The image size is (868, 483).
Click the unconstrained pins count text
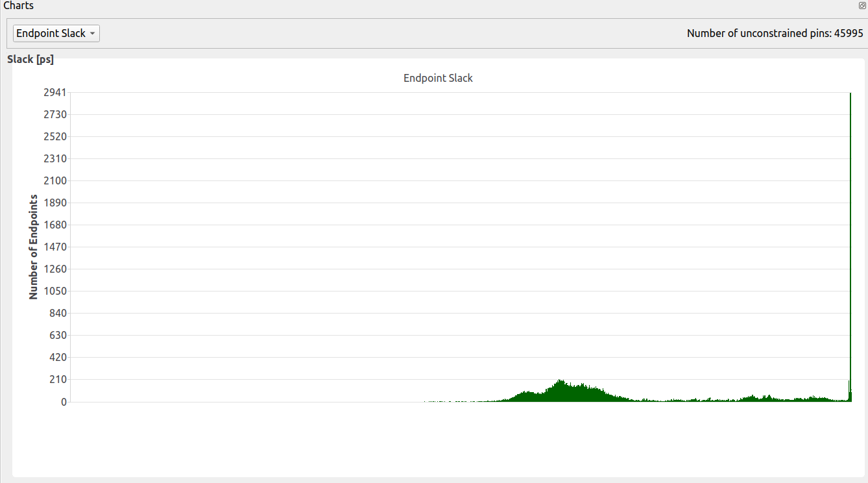(774, 32)
